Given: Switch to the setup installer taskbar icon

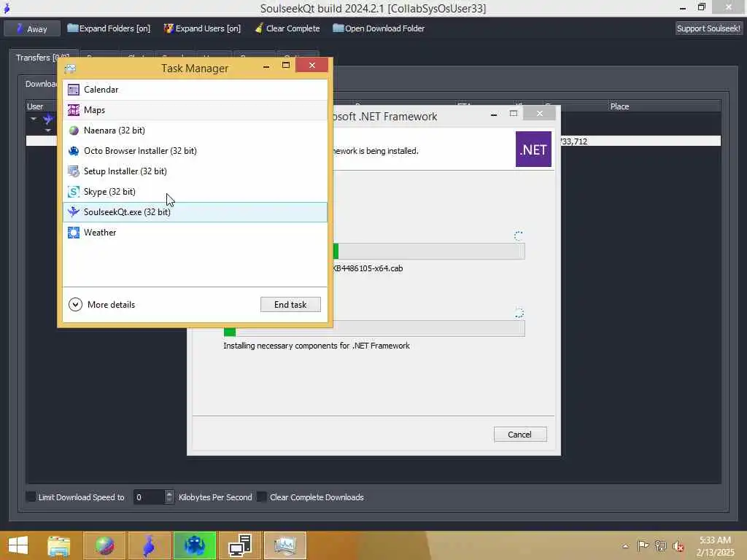Looking at the screenshot, I should 239,545.
